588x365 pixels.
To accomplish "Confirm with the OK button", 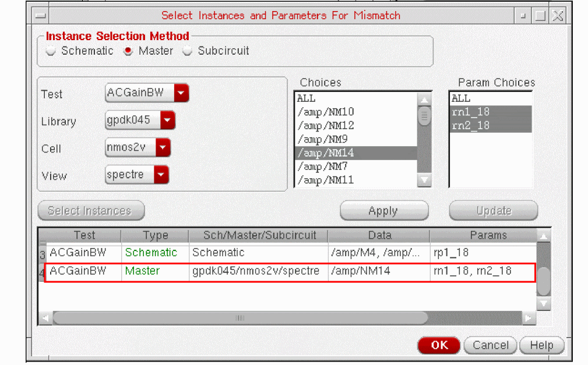I will tap(439, 345).
